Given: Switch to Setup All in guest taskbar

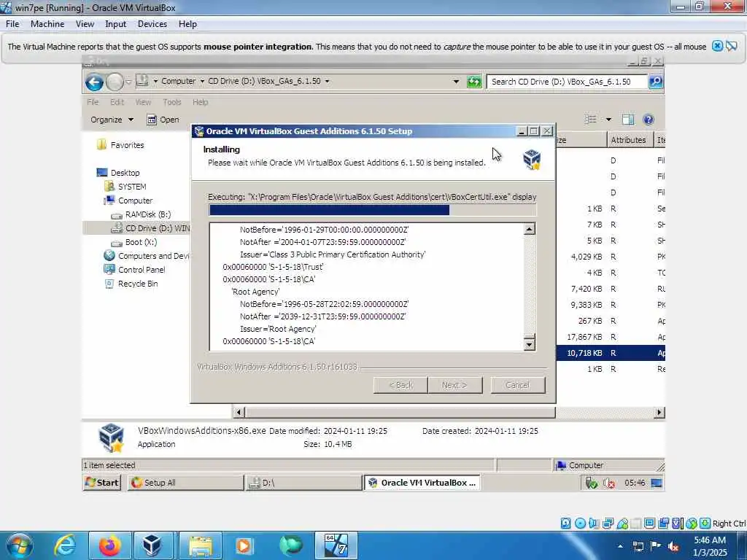Looking at the screenshot, I should (185, 483).
